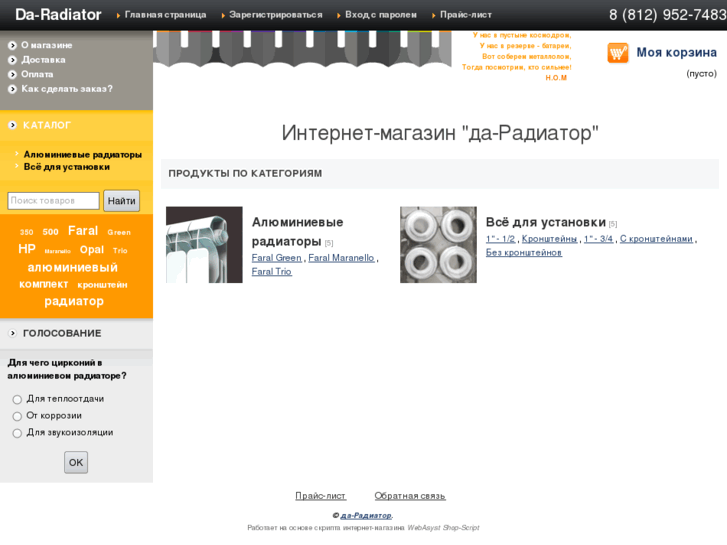This screenshot has height=545, width=727.
Task: Open the Прайс-лист footer link
Action: tap(321, 496)
